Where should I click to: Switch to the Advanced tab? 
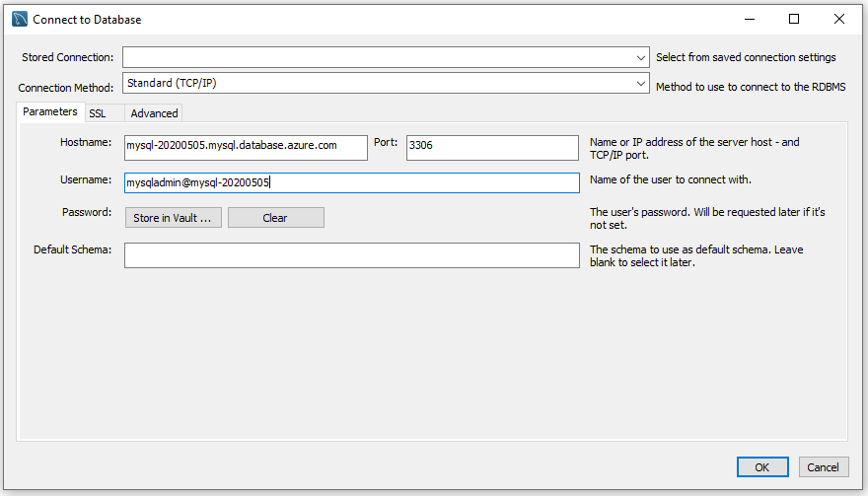155,113
